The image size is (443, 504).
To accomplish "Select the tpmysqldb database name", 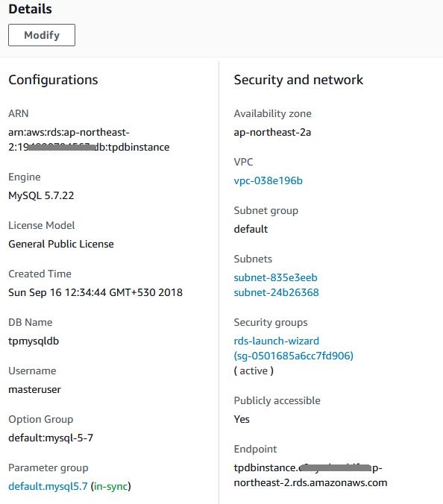I will (x=34, y=341).
